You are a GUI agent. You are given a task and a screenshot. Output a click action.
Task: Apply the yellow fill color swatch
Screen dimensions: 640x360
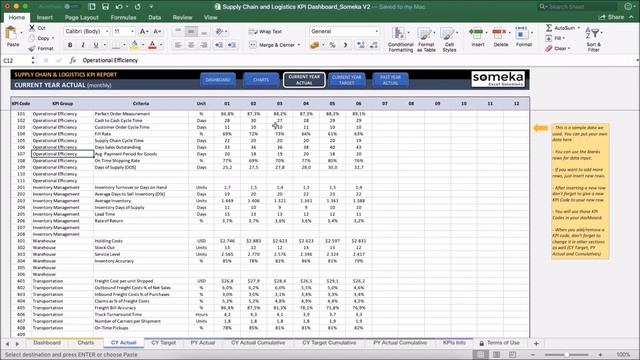click(134, 45)
